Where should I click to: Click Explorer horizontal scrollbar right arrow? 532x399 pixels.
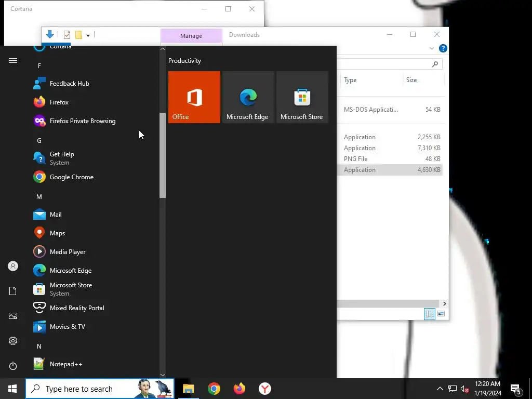(445, 303)
